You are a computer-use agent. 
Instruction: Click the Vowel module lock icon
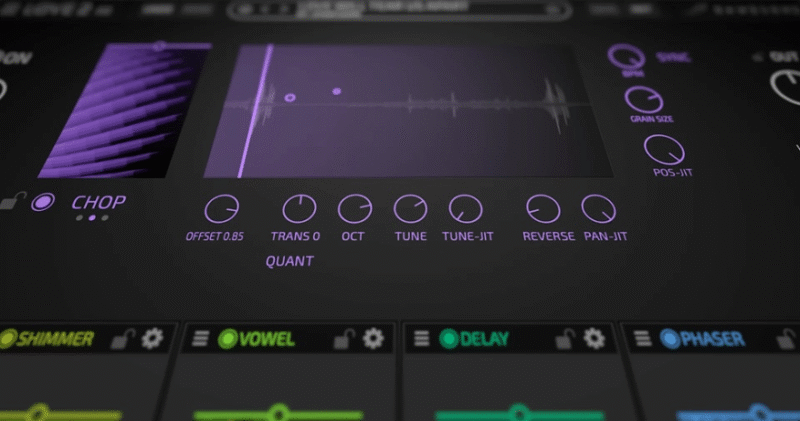point(344,339)
